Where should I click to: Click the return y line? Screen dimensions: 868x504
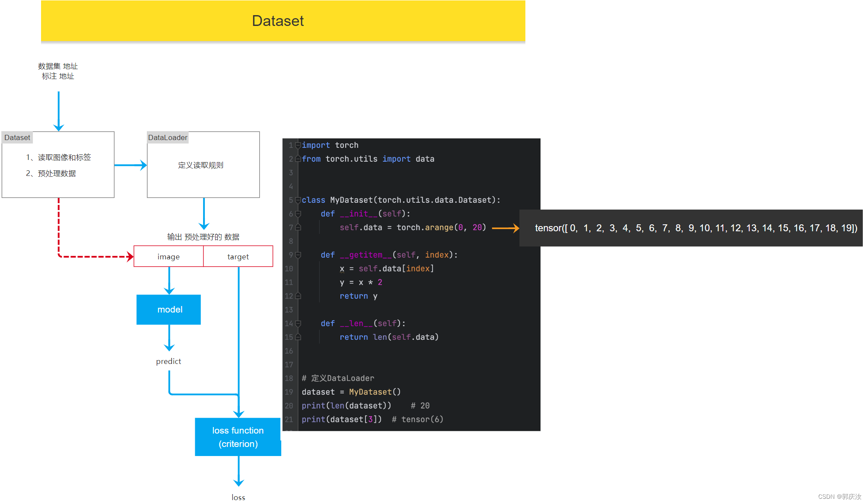point(359,296)
